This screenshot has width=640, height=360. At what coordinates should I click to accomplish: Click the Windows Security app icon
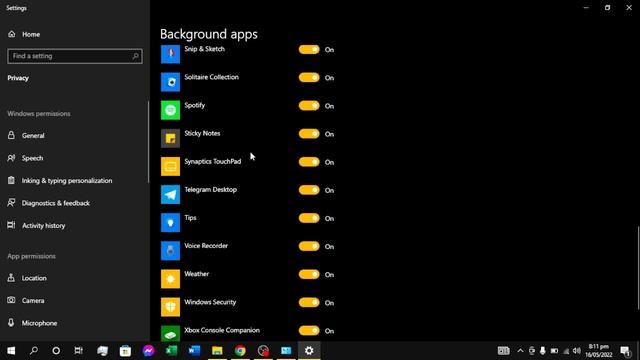pyautogui.click(x=170, y=307)
